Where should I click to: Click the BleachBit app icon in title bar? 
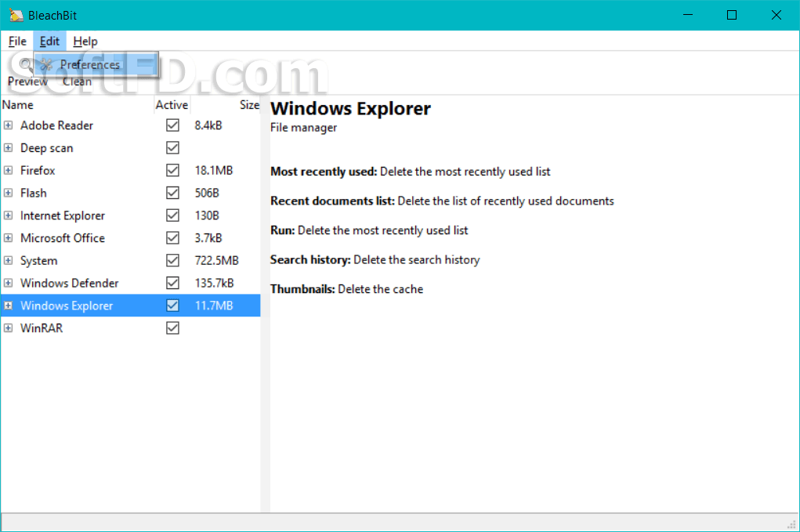pyautogui.click(x=16, y=16)
